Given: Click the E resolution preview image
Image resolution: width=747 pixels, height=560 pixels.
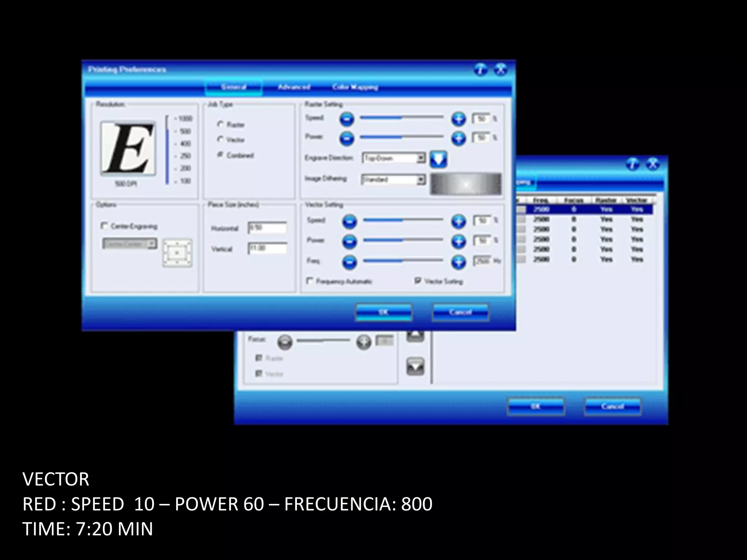Looking at the screenshot, I should pyautogui.click(x=128, y=148).
